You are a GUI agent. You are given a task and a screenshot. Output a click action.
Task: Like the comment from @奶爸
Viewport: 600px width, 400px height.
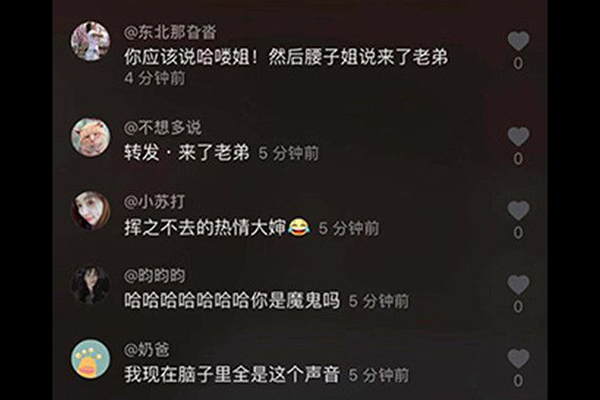click(x=518, y=359)
